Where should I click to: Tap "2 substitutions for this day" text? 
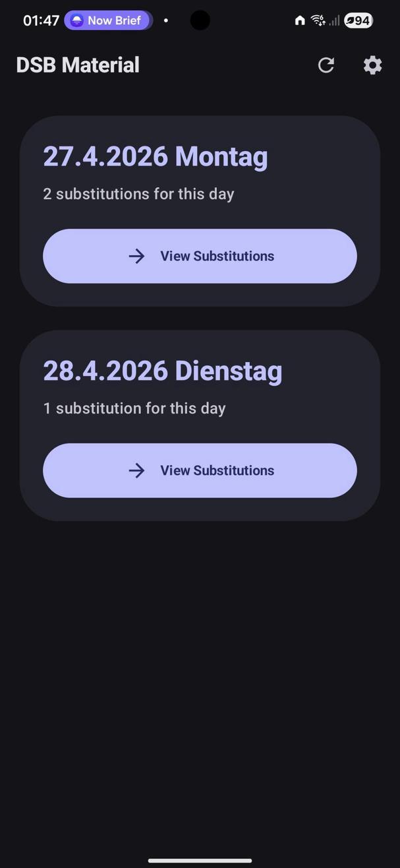pos(138,194)
